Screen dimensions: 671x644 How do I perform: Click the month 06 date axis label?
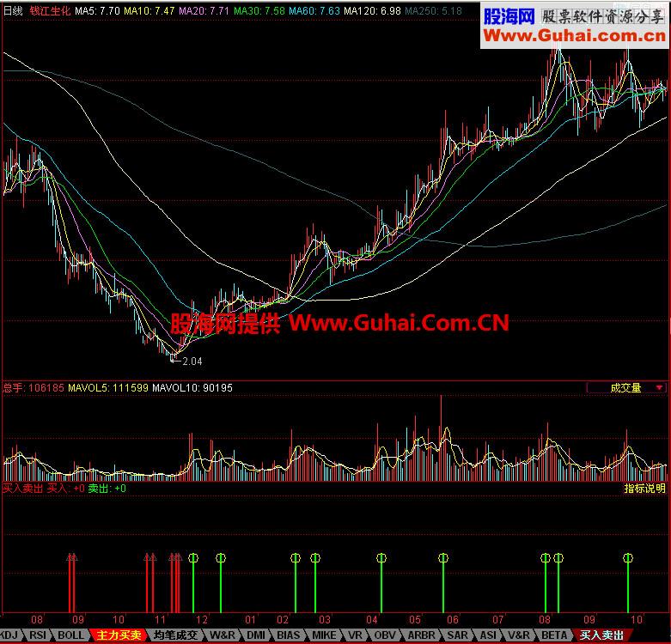click(x=453, y=619)
